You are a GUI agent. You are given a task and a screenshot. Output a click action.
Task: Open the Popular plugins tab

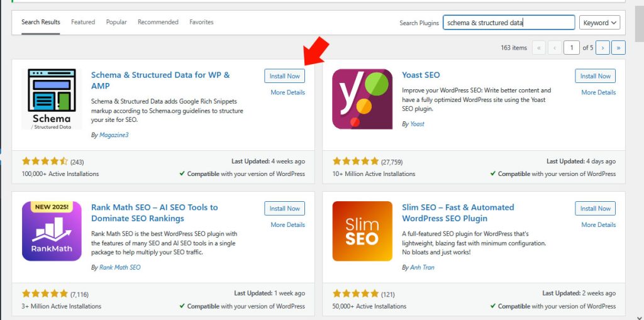tap(116, 22)
